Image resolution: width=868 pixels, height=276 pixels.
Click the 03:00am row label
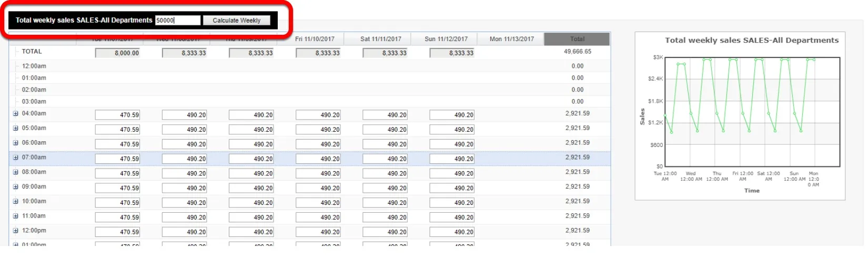coord(34,102)
